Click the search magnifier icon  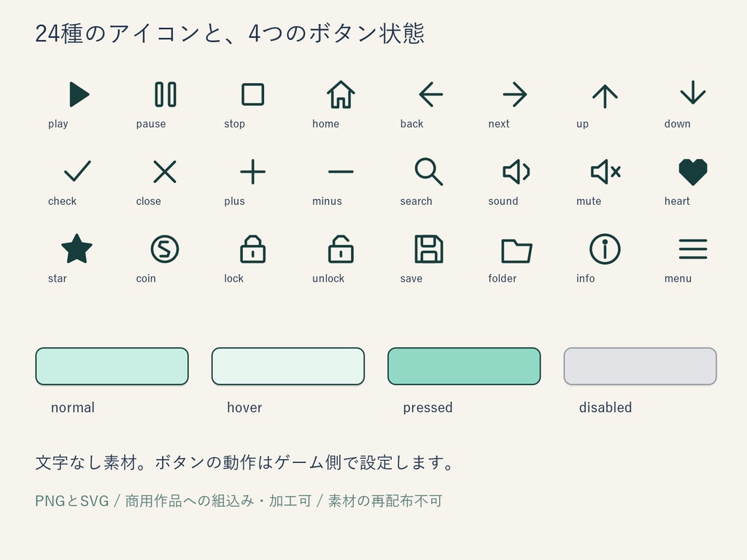(429, 171)
